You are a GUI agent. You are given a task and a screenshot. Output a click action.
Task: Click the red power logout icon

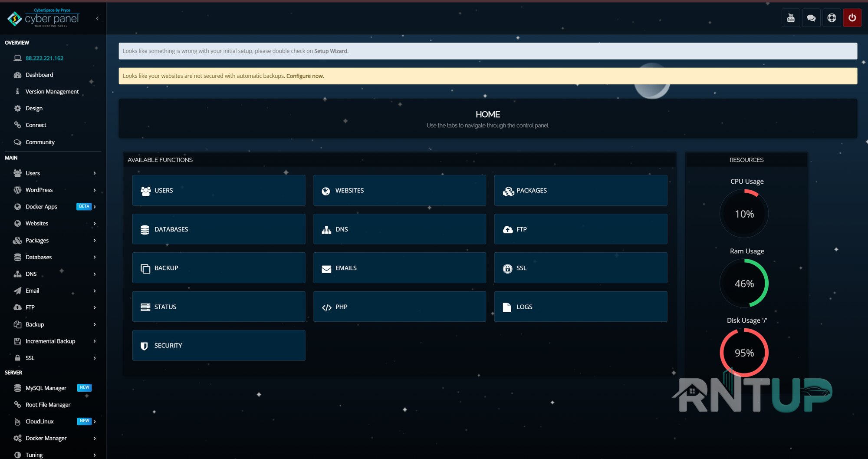click(852, 18)
